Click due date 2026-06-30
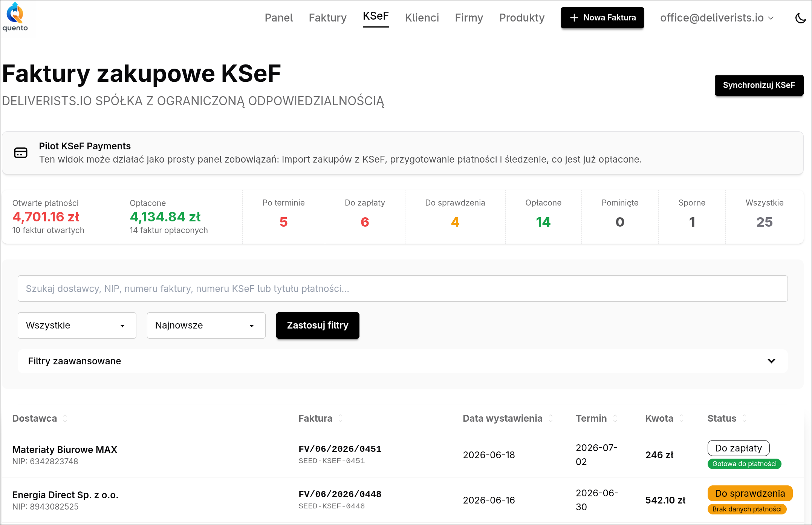 [597, 500]
